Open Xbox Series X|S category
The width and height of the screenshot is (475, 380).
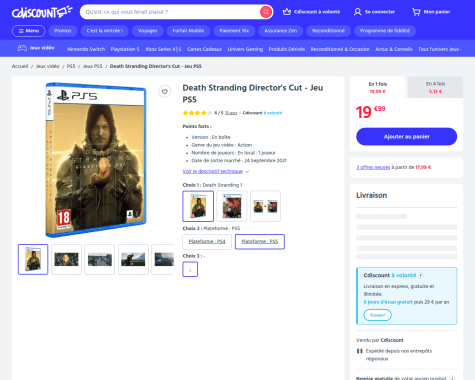(163, 49)
